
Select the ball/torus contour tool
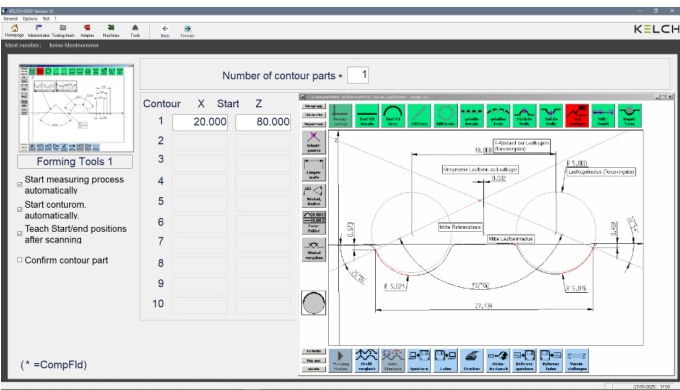click(x=630, y=115)
